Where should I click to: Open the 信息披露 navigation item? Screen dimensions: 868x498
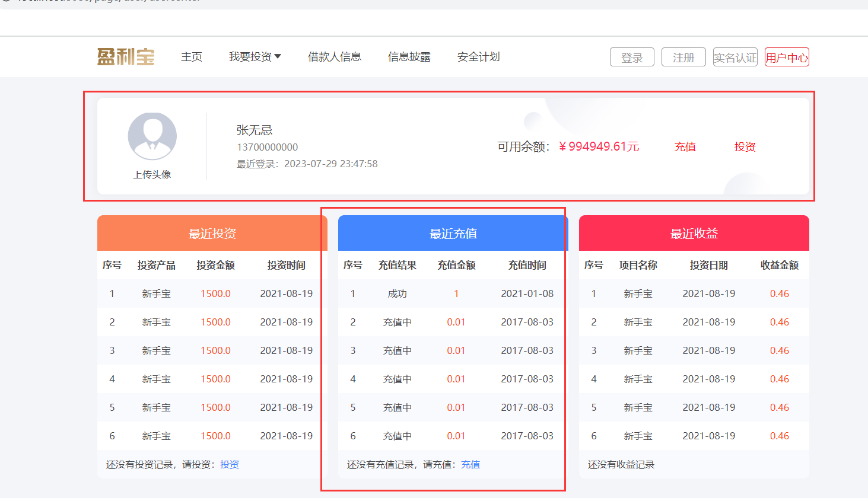pyautogui.click(x=409, y=57)
